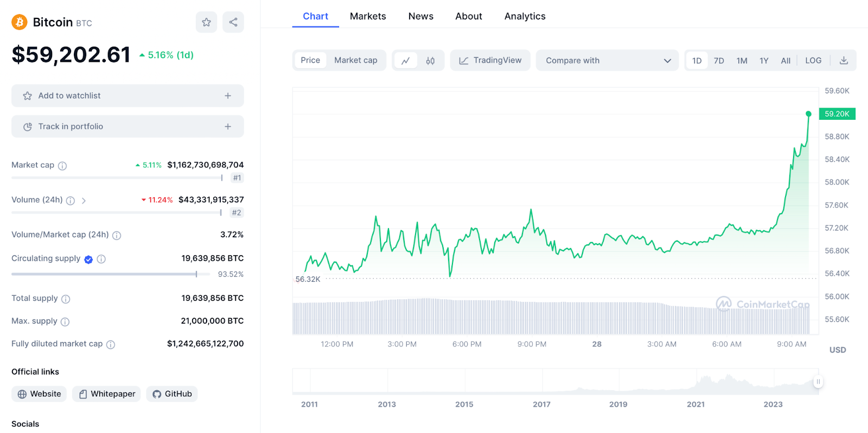Click the market cap rank bar
The image size is (868, 433).
click(x=117, y=178)
